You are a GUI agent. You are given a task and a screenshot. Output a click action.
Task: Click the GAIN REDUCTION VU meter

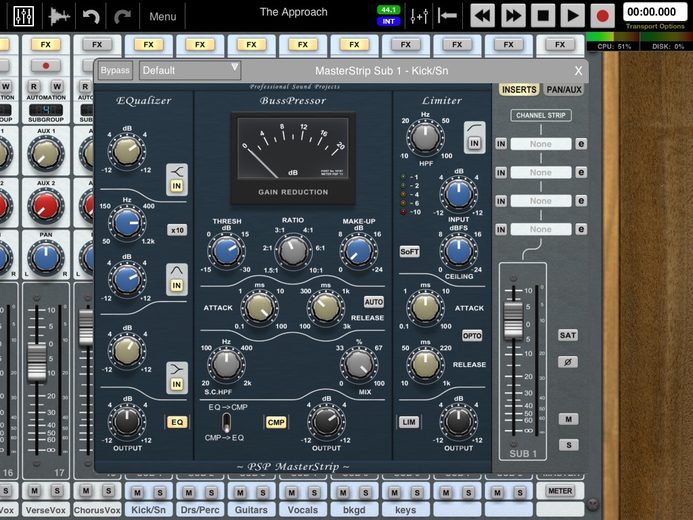[x=293, y=158]
